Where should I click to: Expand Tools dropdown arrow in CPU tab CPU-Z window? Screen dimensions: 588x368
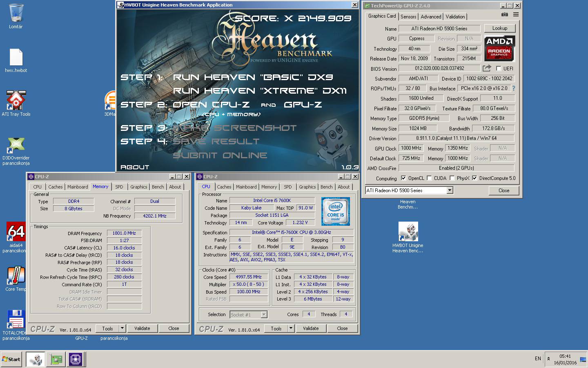[x=291, y=328]
